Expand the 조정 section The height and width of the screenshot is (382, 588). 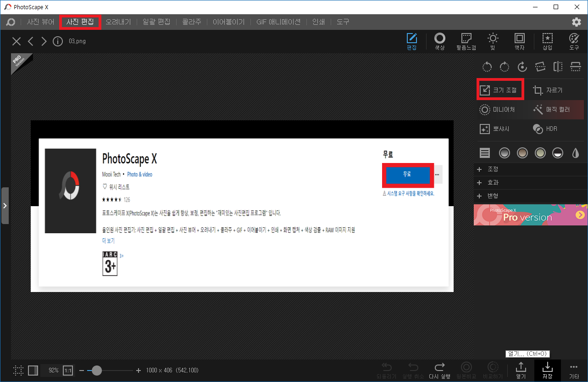point(531,169)
